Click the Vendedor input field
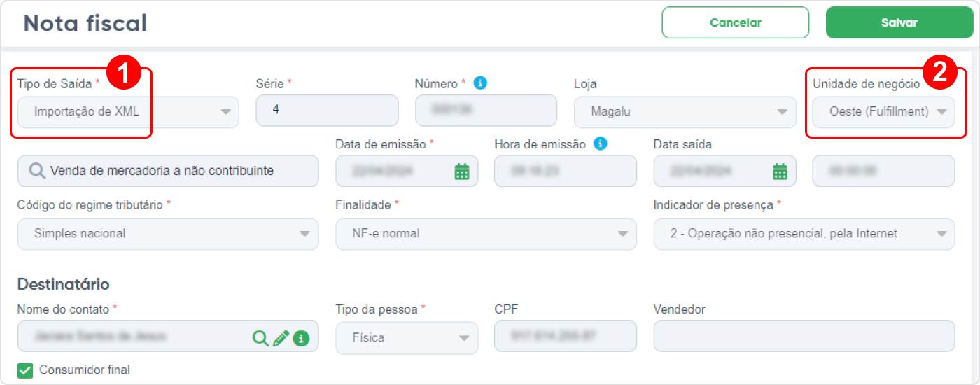 [804, 336]
